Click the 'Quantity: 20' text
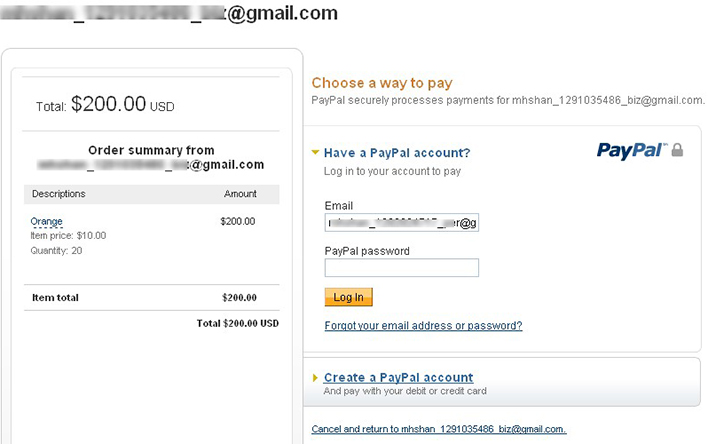The image size is (708, 444). (x=57, y=250)
